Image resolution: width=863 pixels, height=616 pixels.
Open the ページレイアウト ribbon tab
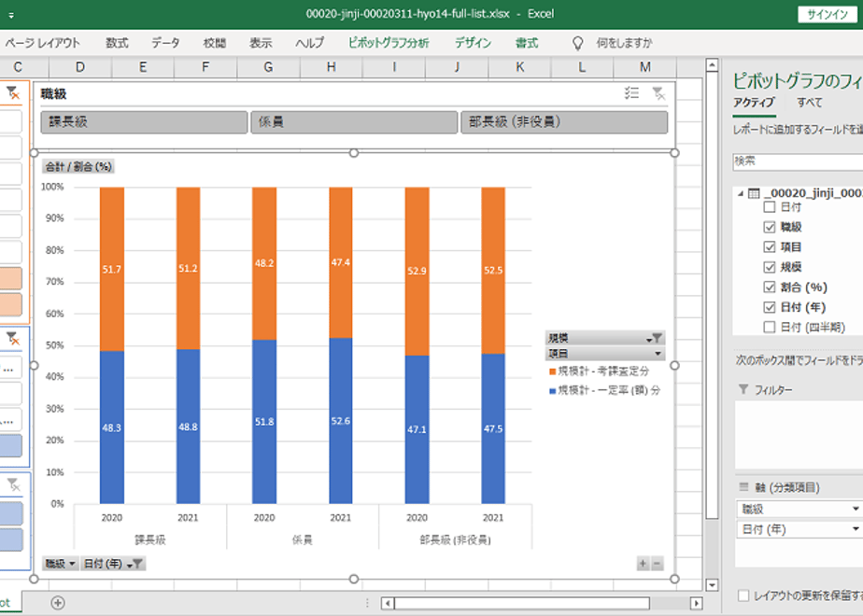(x=42, y=43)
